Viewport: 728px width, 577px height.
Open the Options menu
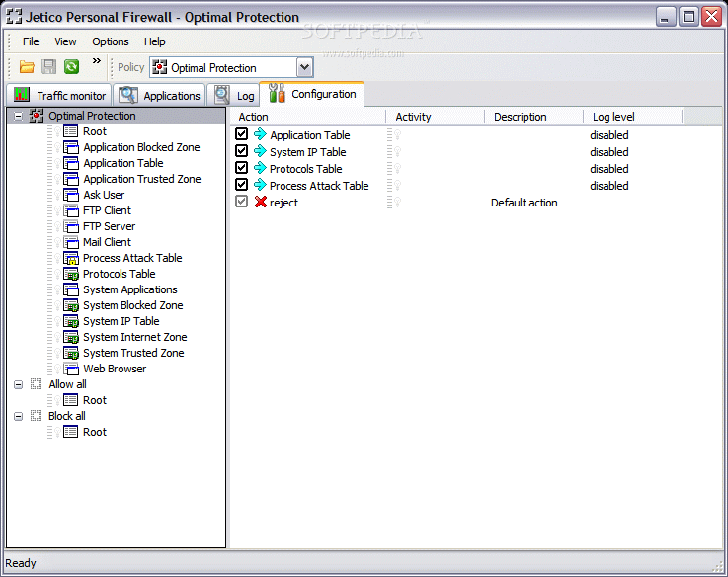(x=111, y=41)
